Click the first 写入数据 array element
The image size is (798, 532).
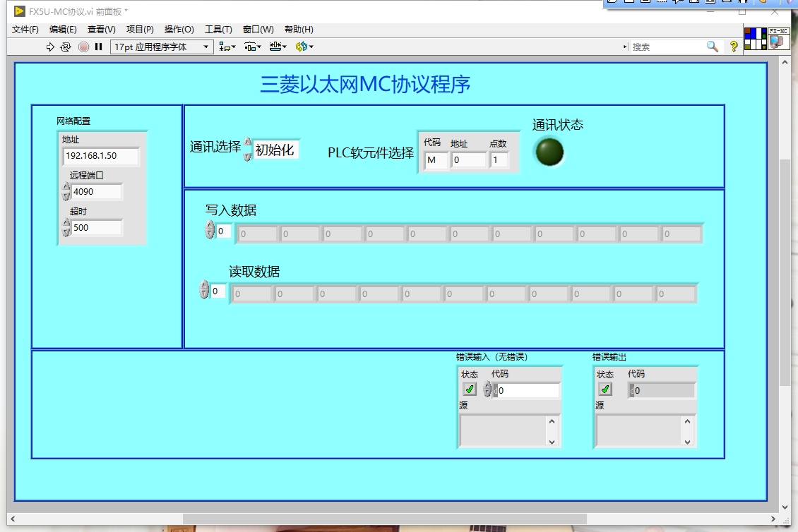pos(258,234)
